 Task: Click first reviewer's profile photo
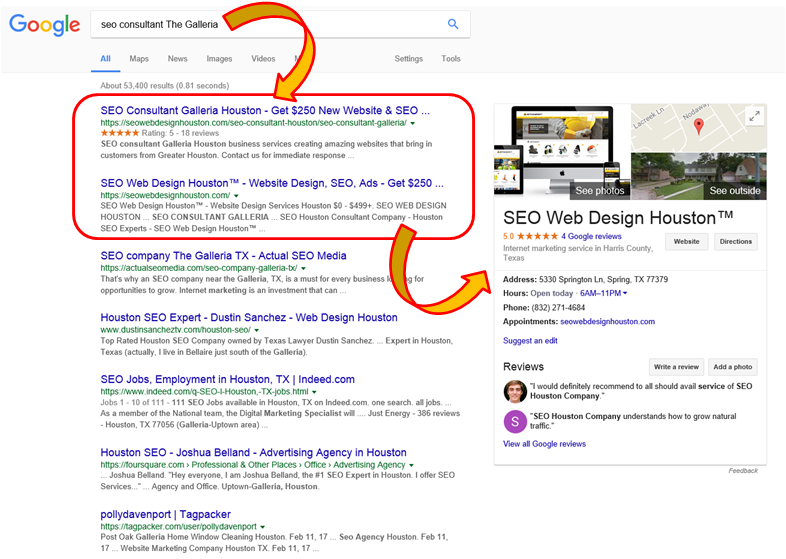click(515, 391)
